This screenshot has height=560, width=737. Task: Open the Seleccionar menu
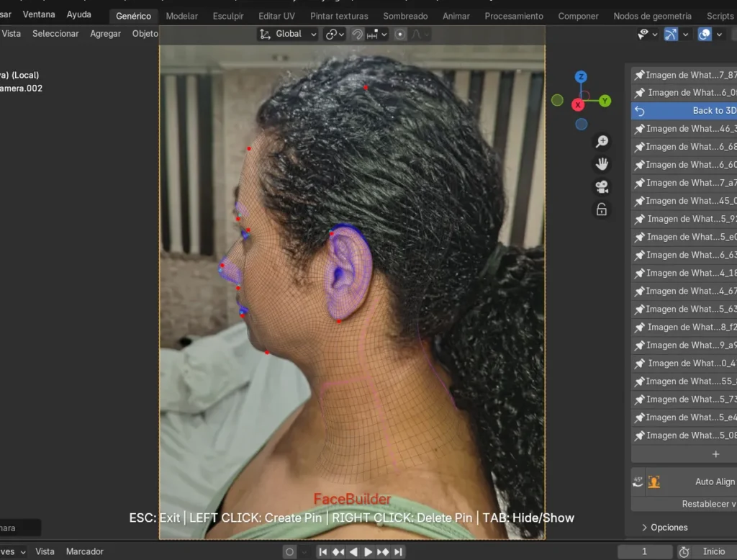(55, 34)
